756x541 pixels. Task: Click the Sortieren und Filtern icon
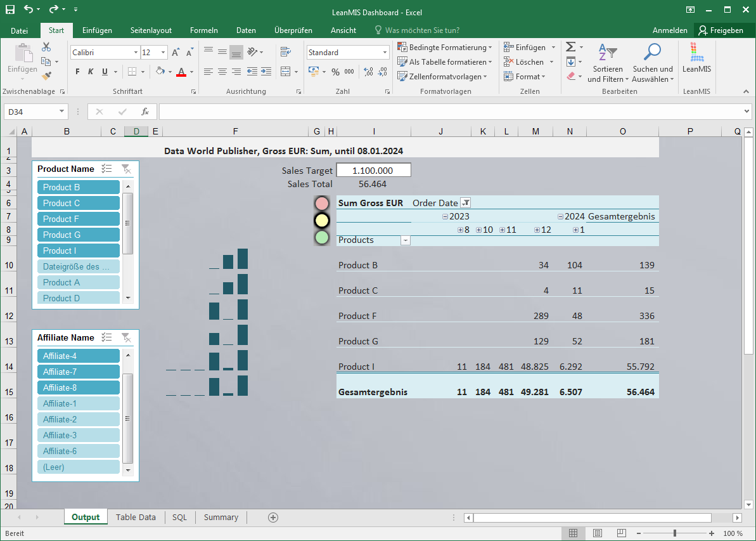point(607,53)
